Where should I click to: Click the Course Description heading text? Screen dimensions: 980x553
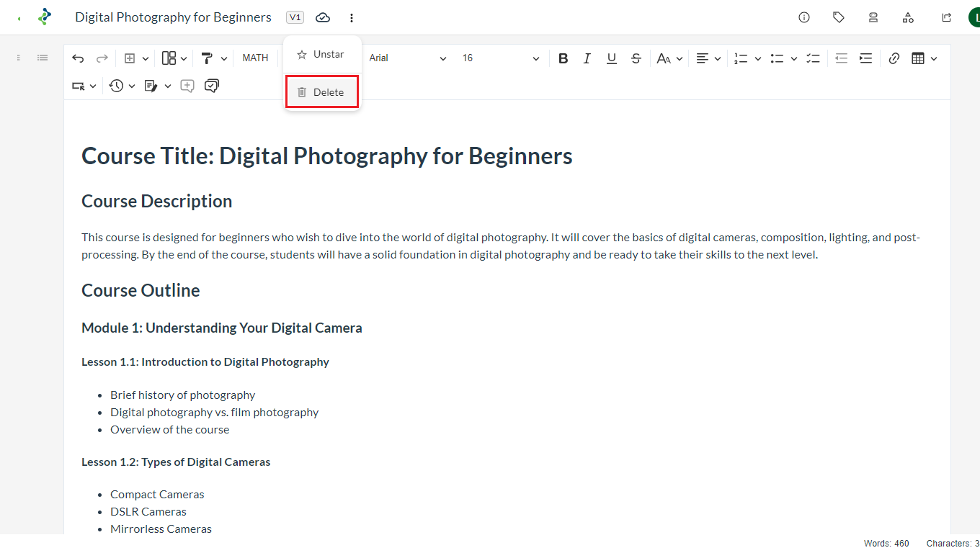tap(156, 202)
